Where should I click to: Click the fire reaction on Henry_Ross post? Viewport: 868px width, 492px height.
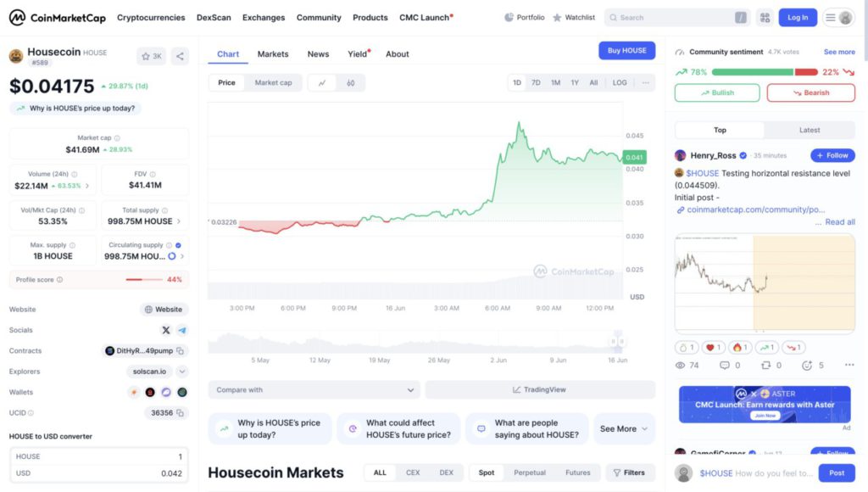(740, 348)
